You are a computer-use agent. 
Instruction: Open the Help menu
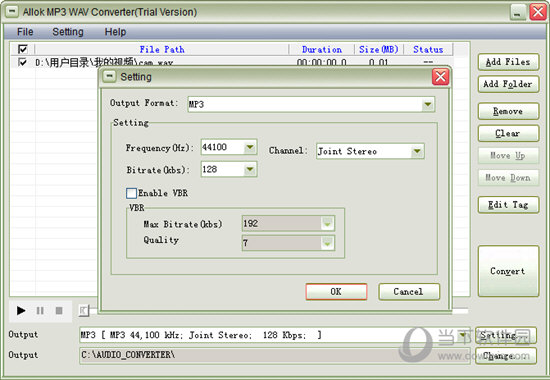[115, 32]
